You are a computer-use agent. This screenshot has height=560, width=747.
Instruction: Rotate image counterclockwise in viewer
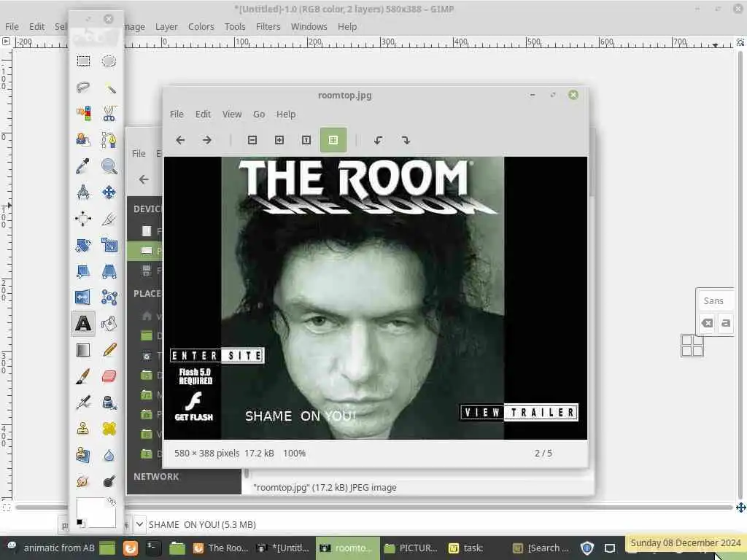coord(379,140)
